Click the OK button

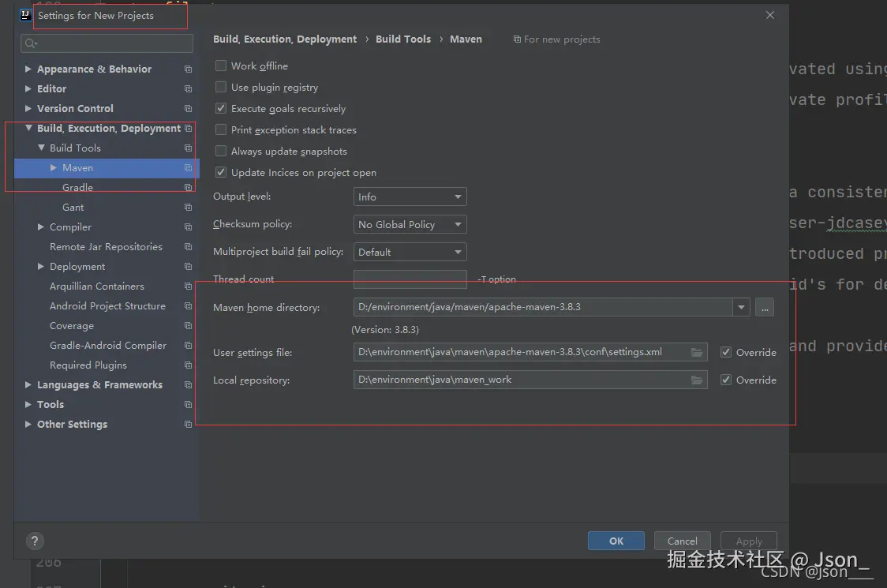pos(616,541)
